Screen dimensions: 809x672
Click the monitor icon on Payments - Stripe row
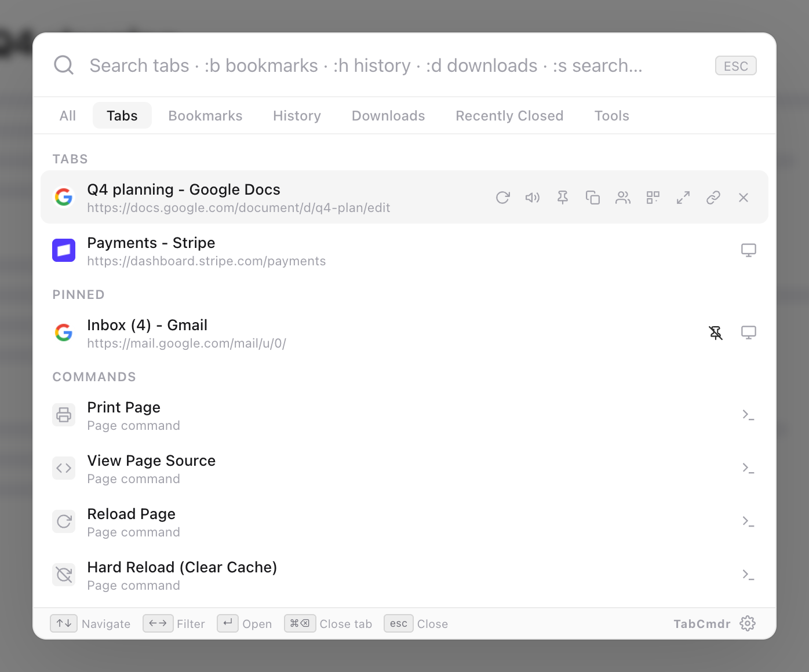coord(749,250)
